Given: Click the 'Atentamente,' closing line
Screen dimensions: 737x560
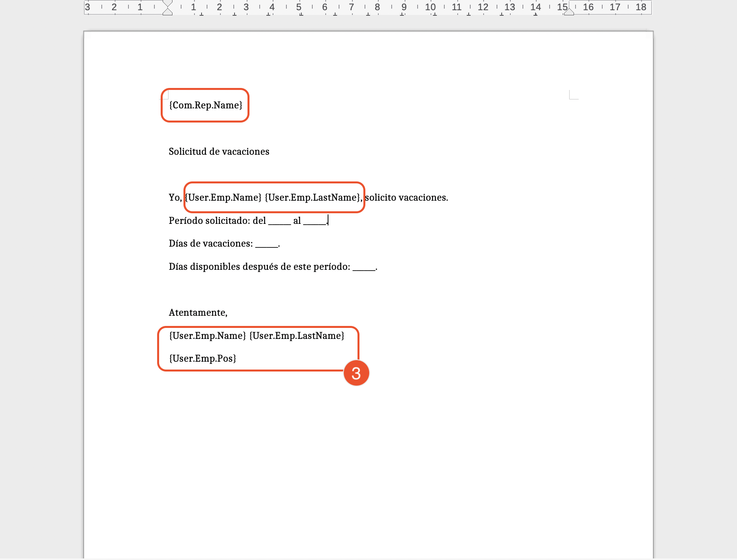Looking at the screenshot, I should click(x=198, y=313).
